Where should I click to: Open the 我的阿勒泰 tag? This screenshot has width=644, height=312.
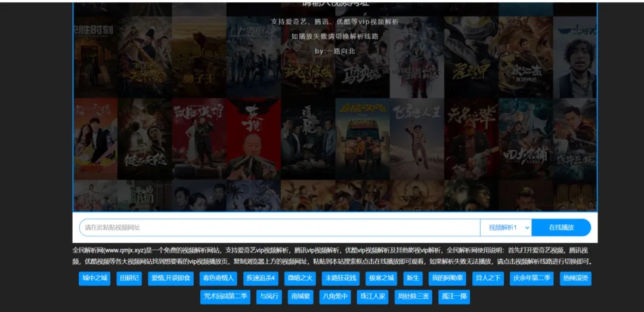pyautogui.click(x=447, y=278)
